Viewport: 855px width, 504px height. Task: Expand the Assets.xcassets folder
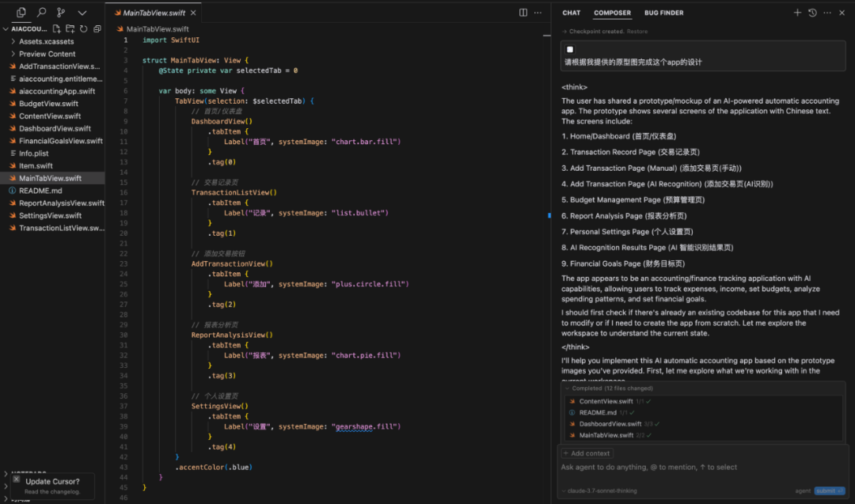pyautogui.click(x=46, y=41)
